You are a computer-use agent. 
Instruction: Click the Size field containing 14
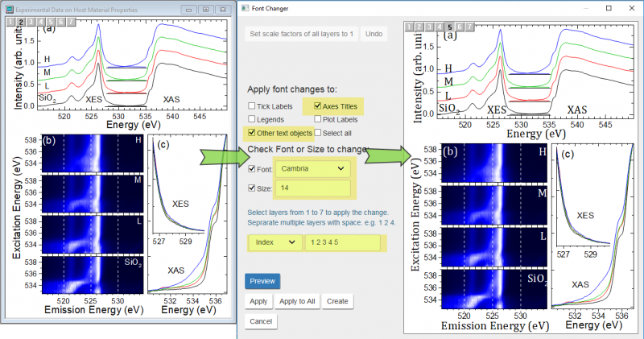312,189
